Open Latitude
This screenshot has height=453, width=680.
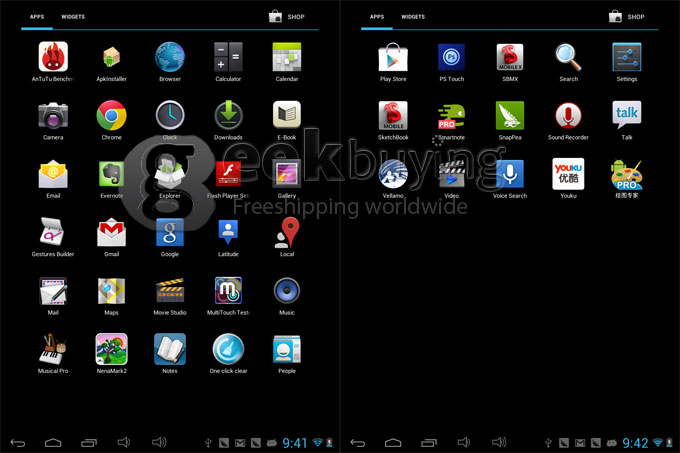pyautogui.click(x=228, y=232)
